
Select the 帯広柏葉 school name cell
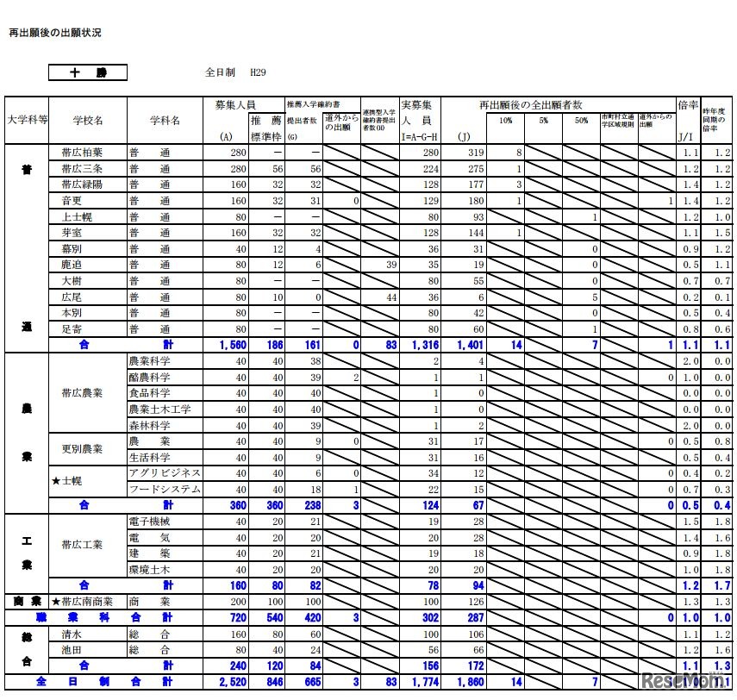point(82,154)
